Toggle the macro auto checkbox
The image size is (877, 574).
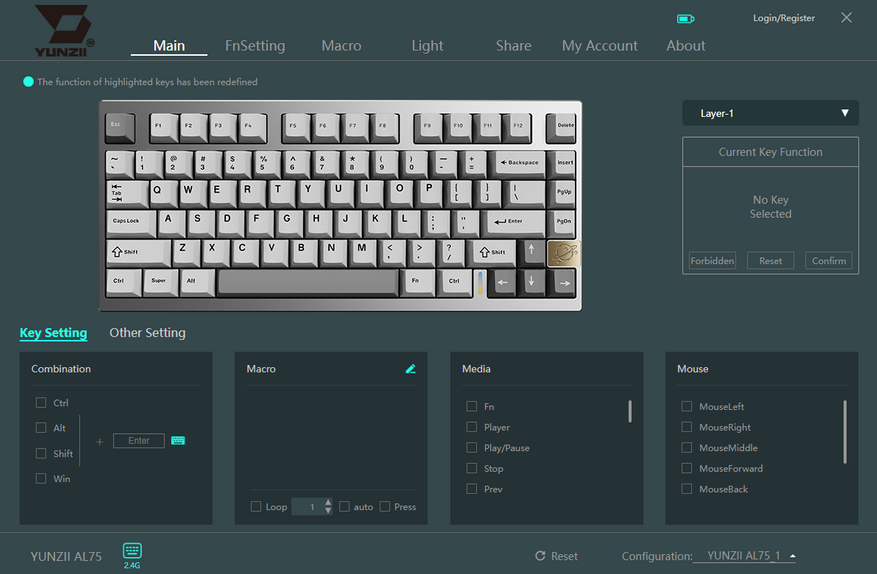(x=345, y=506)
